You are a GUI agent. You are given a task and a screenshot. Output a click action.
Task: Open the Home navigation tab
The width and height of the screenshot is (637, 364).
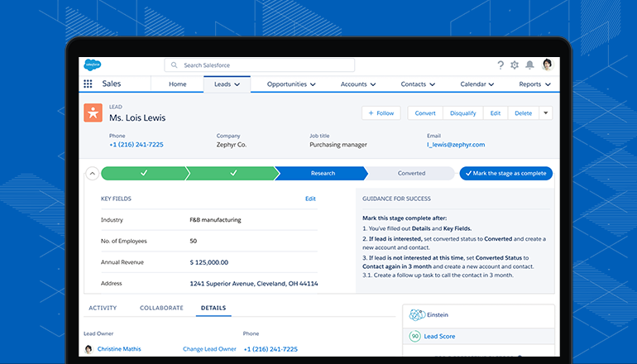pos(177,84)
